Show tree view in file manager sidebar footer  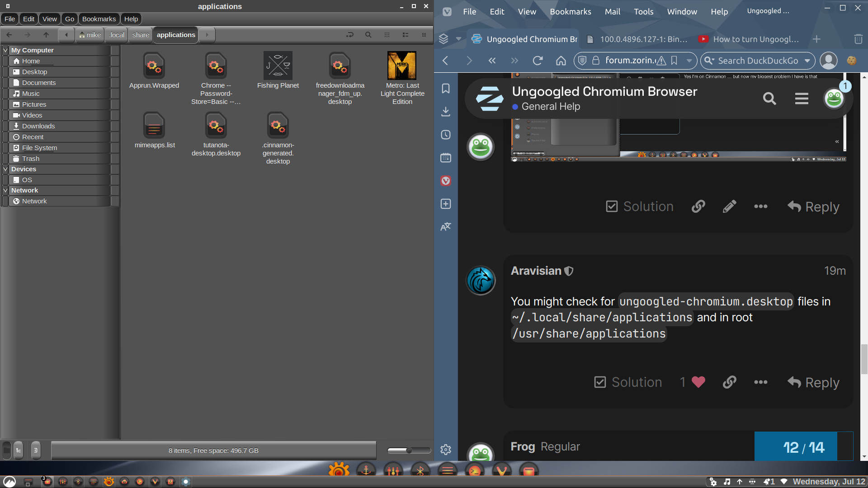click(19, 450)
